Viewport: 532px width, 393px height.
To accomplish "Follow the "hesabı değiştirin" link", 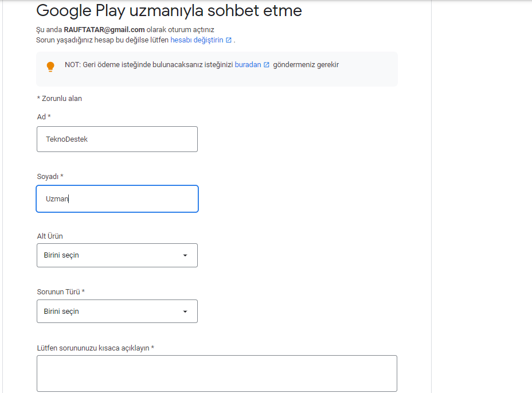I will [x=197, y=40].
